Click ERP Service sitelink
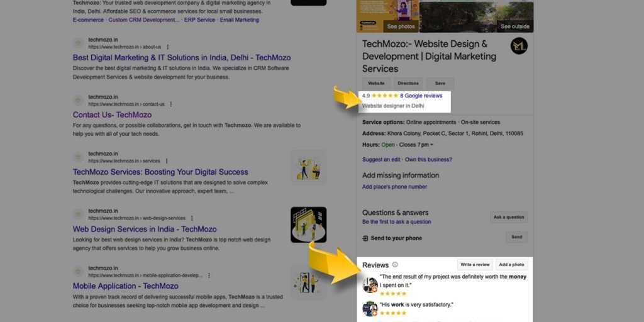Image resolution: width=644 pixels, height=322 pixels. 199,19
